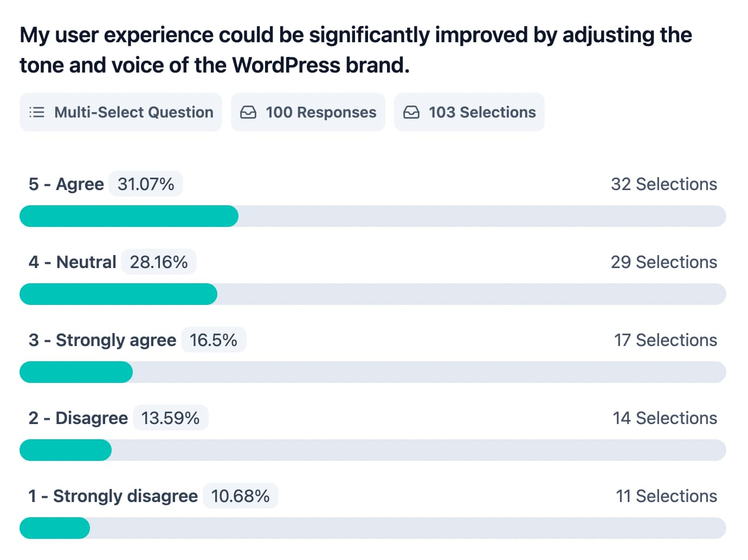Viewport: 748px width, 560px height.
Task: Click the 10.68% percentage badge
Action: pyautogui.click(x=240, y=496)
